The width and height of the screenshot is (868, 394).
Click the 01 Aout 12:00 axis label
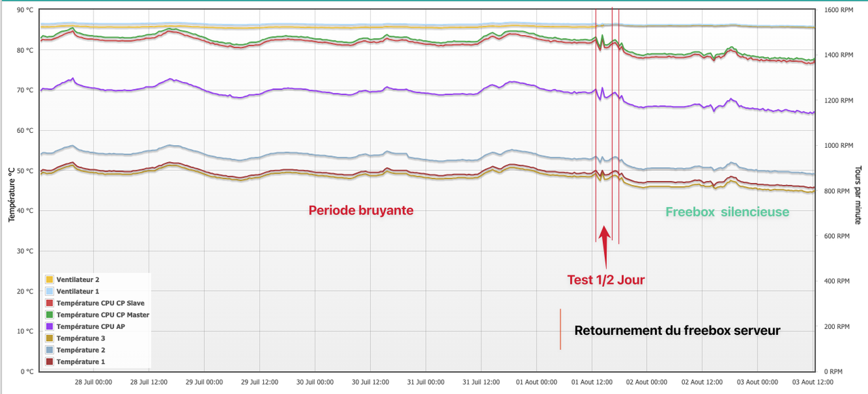592,382
